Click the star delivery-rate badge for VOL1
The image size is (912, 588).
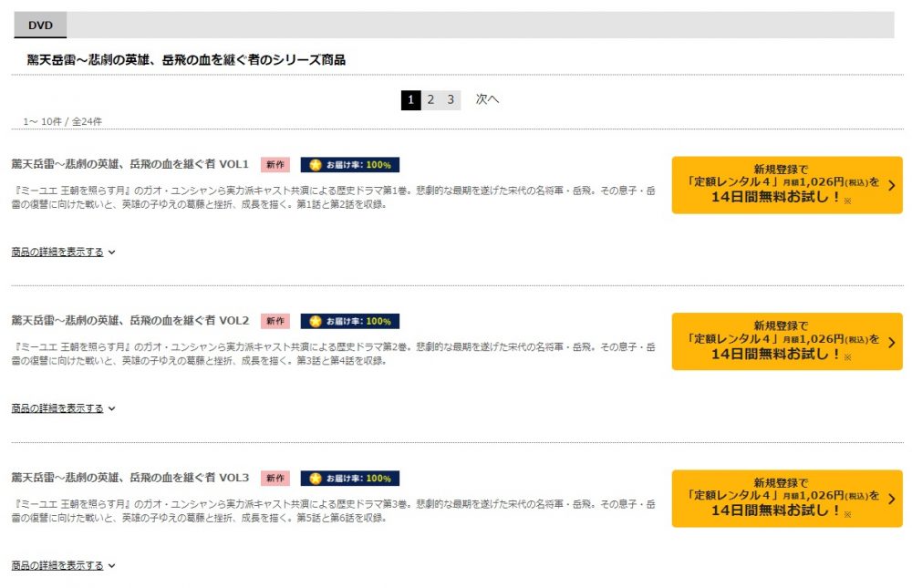(x=349, y=165)
